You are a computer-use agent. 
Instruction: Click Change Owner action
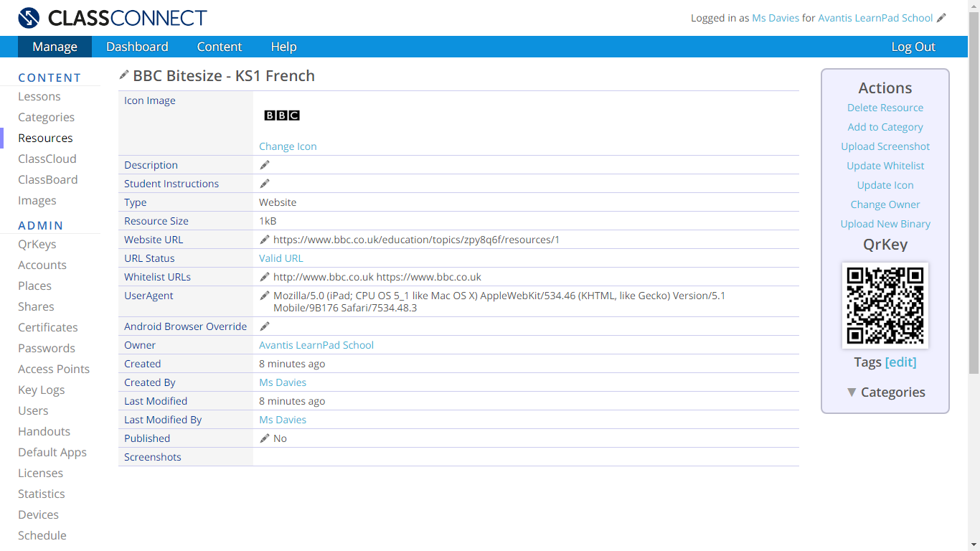(x=885, y=204)
